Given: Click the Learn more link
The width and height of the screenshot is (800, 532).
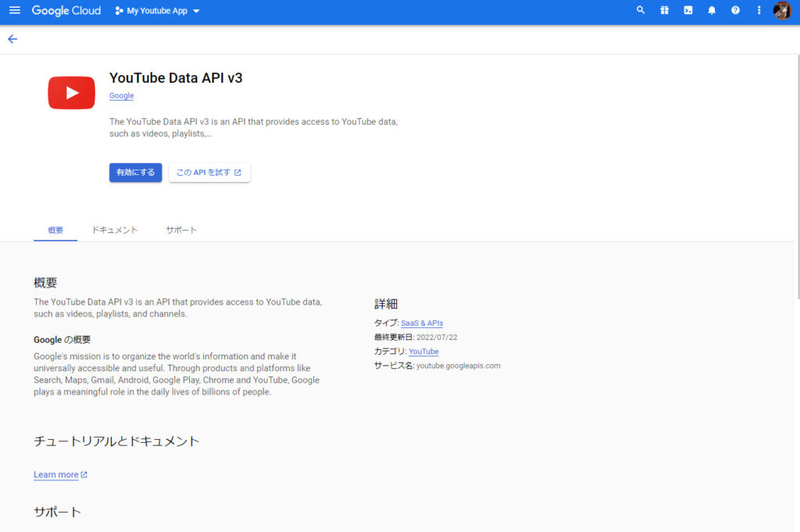Looking at the screenshot, I should click(60, 474).
